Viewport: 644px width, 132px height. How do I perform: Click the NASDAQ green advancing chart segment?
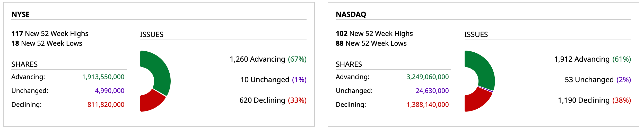click(484, 69)
